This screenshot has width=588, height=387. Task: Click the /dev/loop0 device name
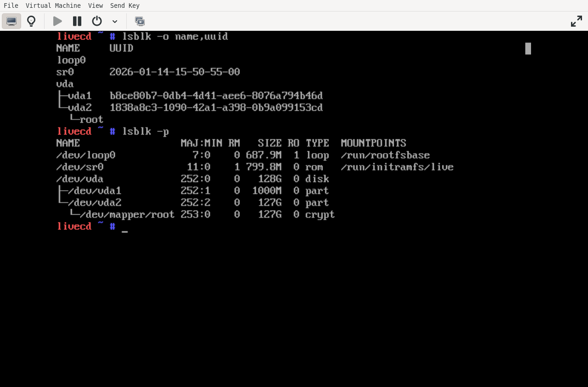click(86, 155)
